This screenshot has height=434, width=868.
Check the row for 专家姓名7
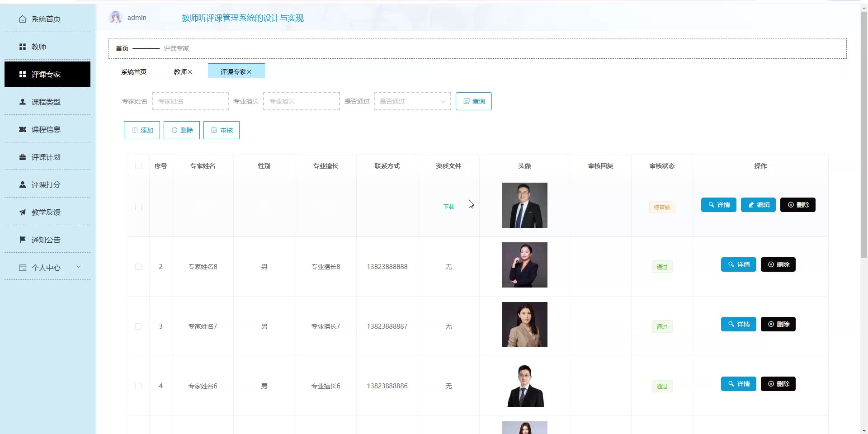[138, 326]
